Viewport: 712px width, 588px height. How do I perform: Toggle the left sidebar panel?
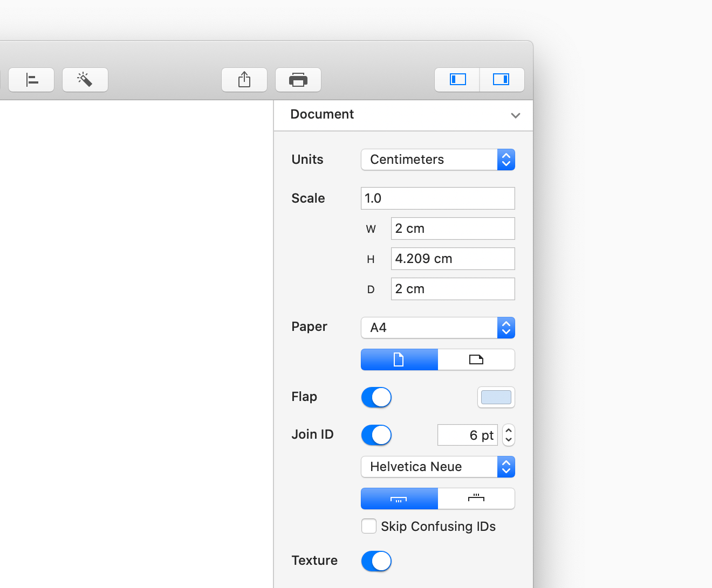[x=457, y=80]
